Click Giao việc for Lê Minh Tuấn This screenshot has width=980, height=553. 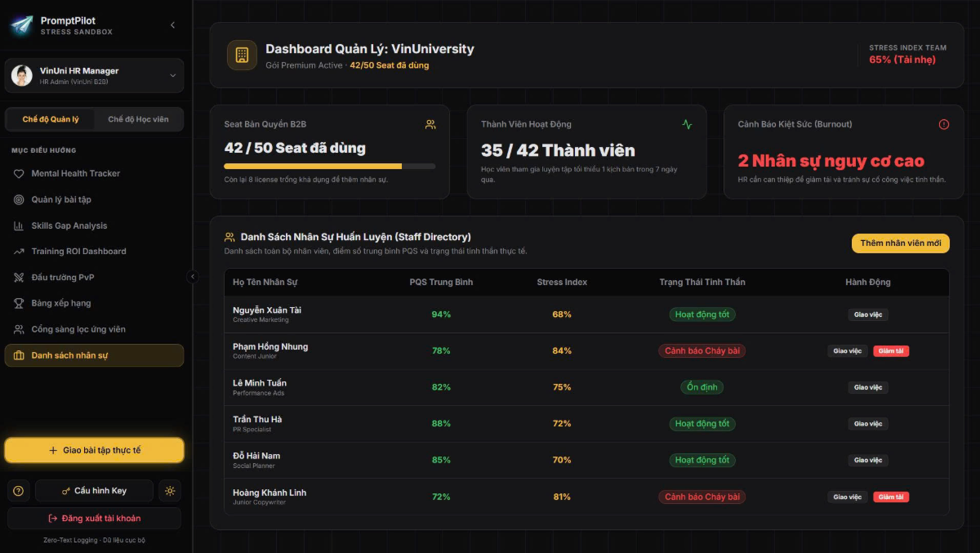pyautogui.click(x=867, y=387)
